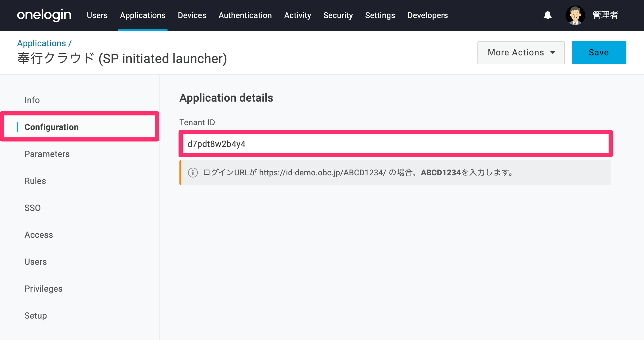Viewport: 644px width, 340px height.
Task: Open the Users tab in the sidebar
Action: coord(36,262)
